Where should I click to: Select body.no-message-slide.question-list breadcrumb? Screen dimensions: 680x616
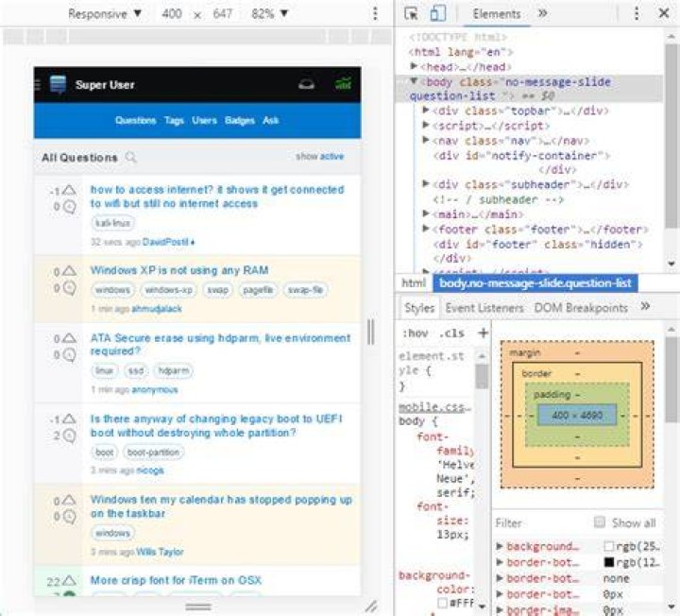tap(535, 282)
